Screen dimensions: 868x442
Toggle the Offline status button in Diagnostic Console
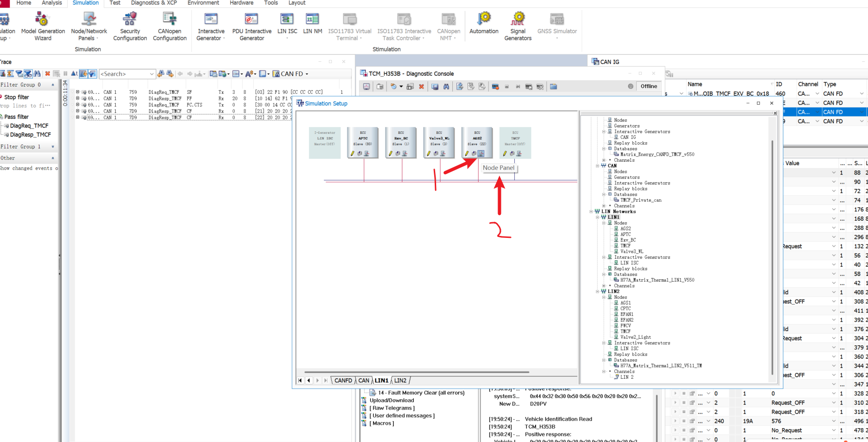(649, 86)
